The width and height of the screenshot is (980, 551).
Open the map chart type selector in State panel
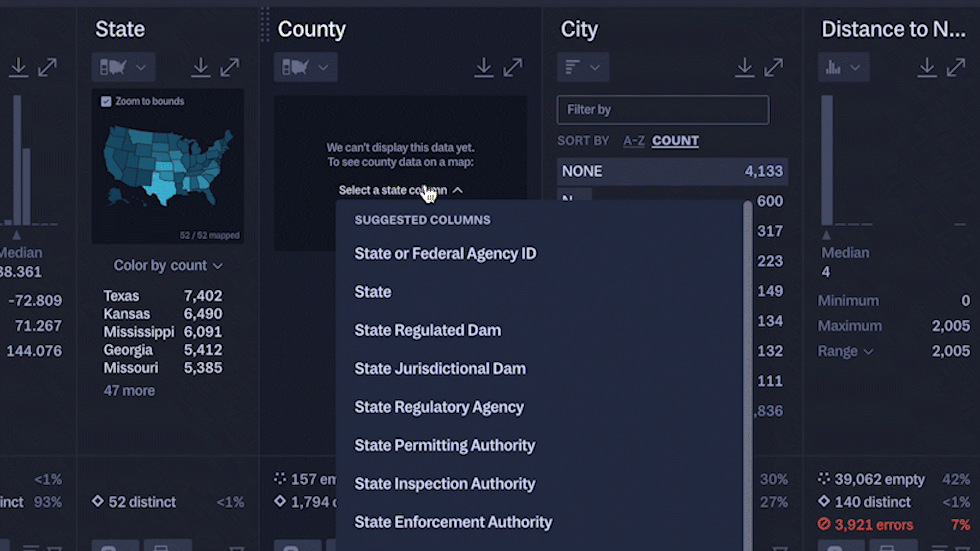pyautogui.click(x=122, y=67)
